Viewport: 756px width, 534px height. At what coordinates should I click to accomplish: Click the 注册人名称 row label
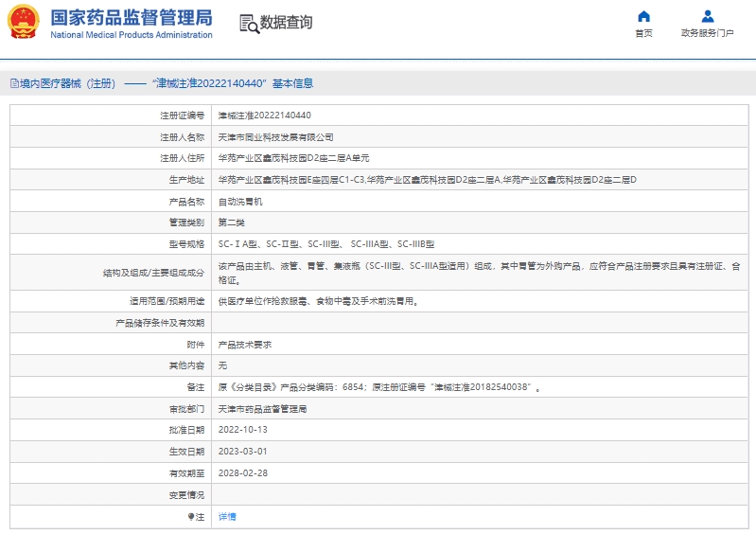point(183,137)
